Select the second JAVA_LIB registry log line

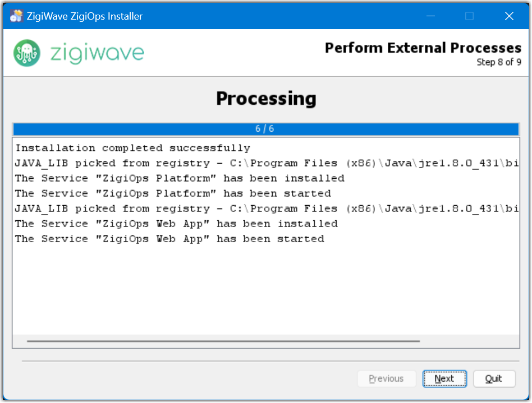click(x=265, y=209)
